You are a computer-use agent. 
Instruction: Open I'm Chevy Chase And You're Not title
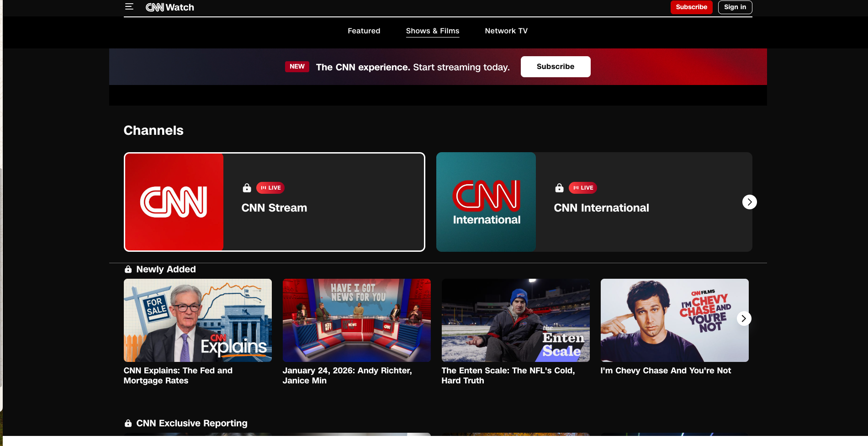coord(665,371)
